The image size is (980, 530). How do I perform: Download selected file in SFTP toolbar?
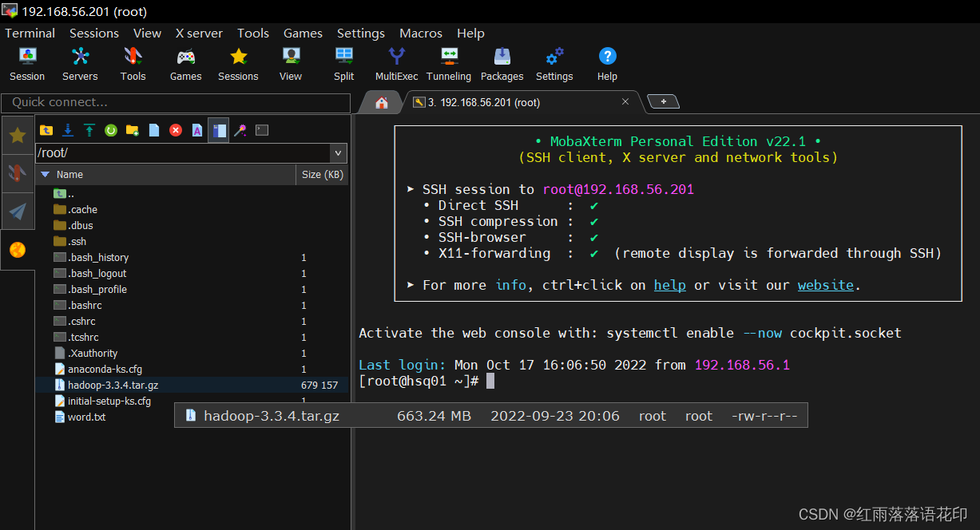point(68,130)
